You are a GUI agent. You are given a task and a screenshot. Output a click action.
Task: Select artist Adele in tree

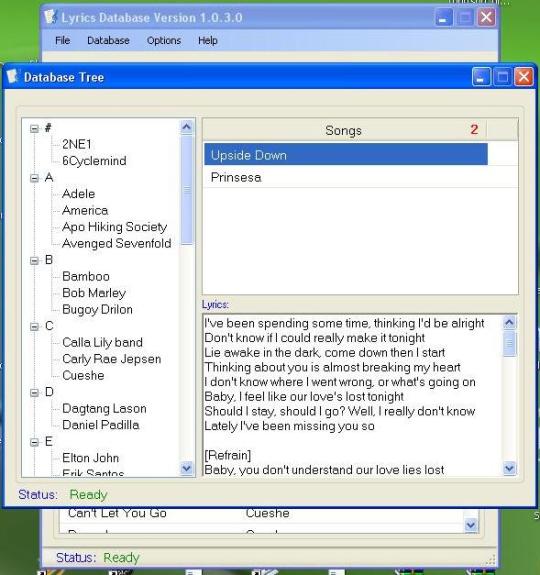click(78, 194)
